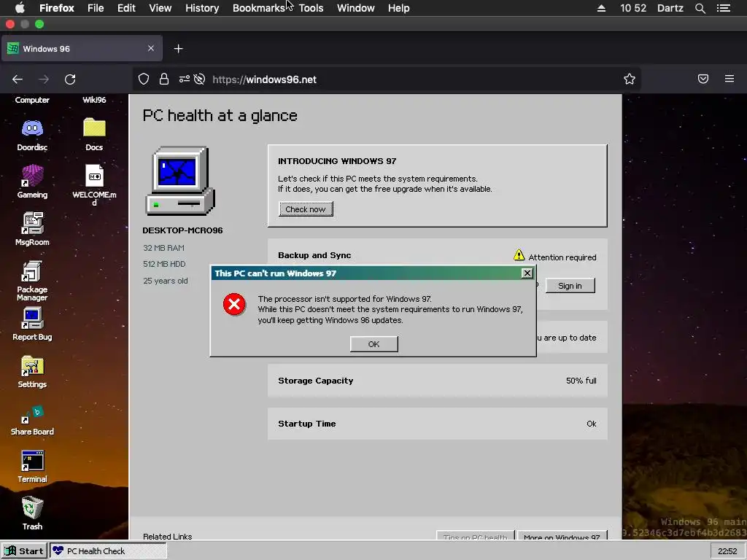Click the site lock icon
Viewport: 747px width, 560px height.
[164, 79]
